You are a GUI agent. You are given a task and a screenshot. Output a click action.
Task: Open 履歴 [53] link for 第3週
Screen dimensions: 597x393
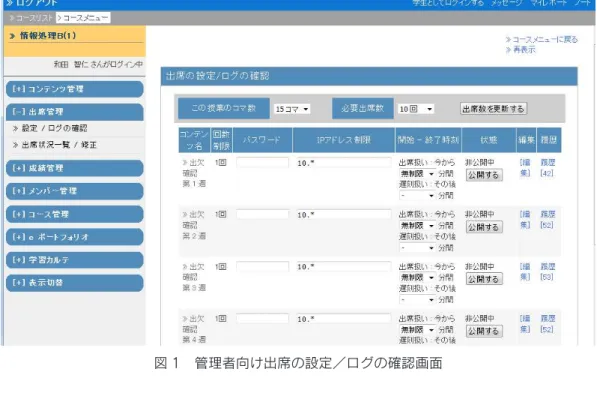coord(548,272)
